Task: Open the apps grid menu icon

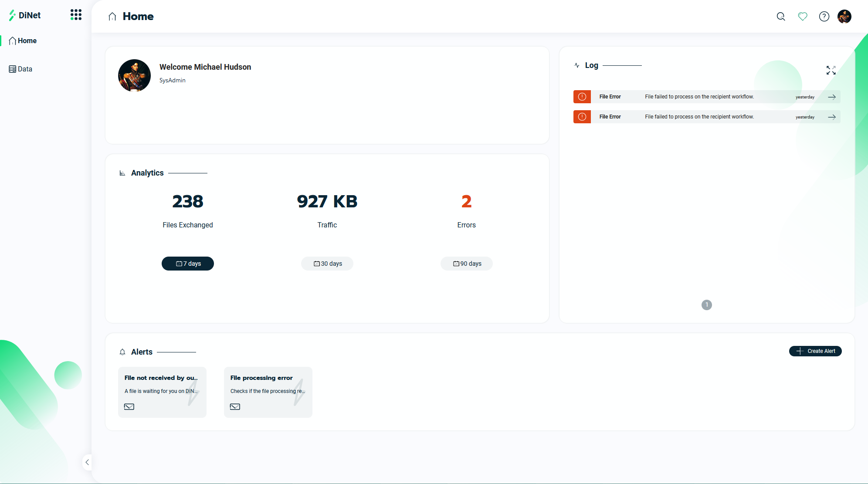Action: tap(76, 15)
